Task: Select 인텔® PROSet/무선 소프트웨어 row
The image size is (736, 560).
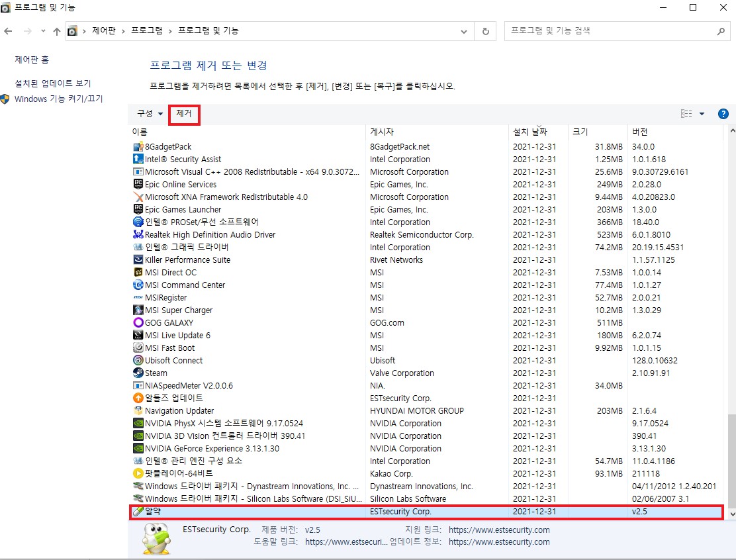Action: pos(426,222)
